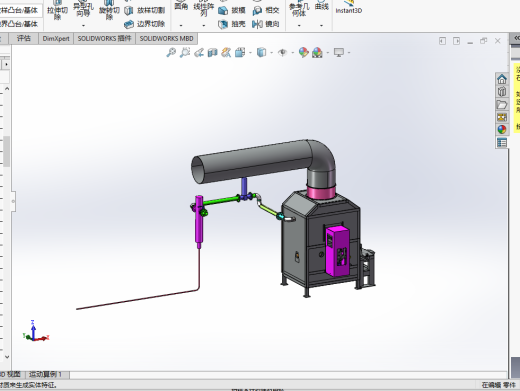Click the View Settings monitor icon
Image resolution: width=520 pixels, height=391 pixels.
[x=339, y=52]
